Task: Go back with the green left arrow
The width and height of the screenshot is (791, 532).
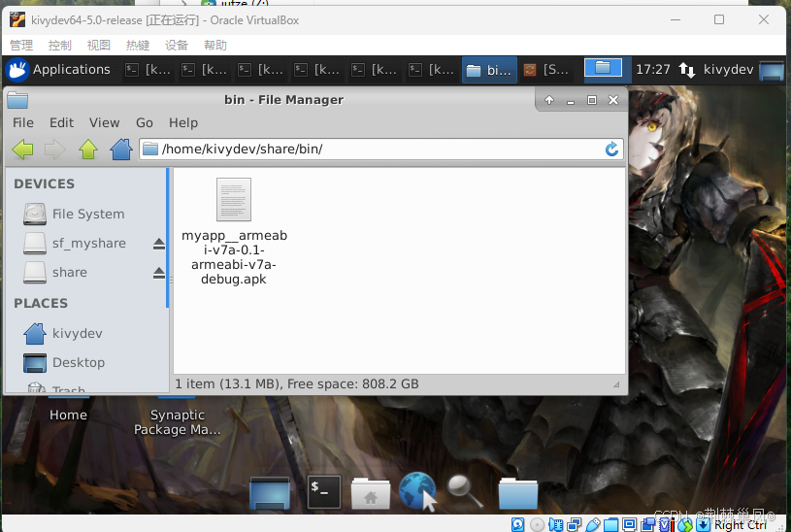Action: tap(22, 150)
